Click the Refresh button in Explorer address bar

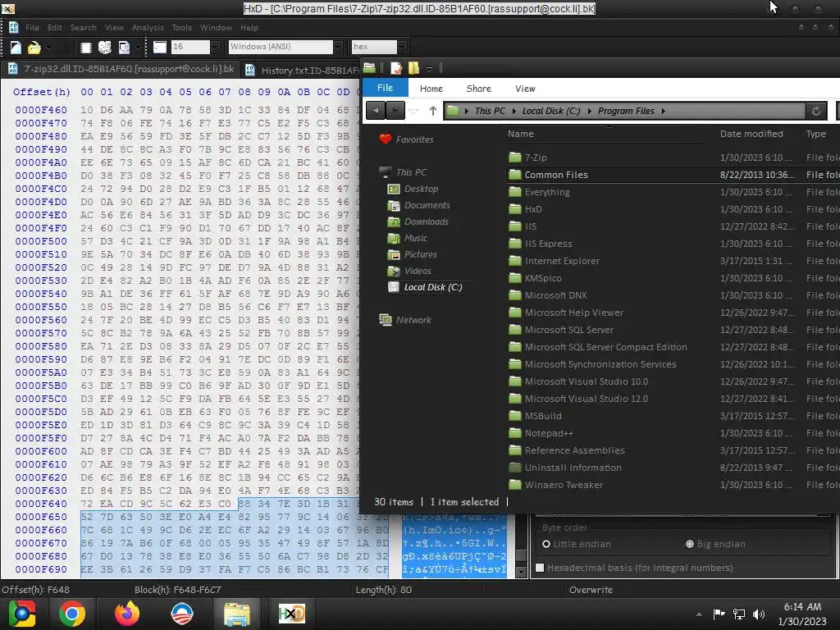point(816,111)
